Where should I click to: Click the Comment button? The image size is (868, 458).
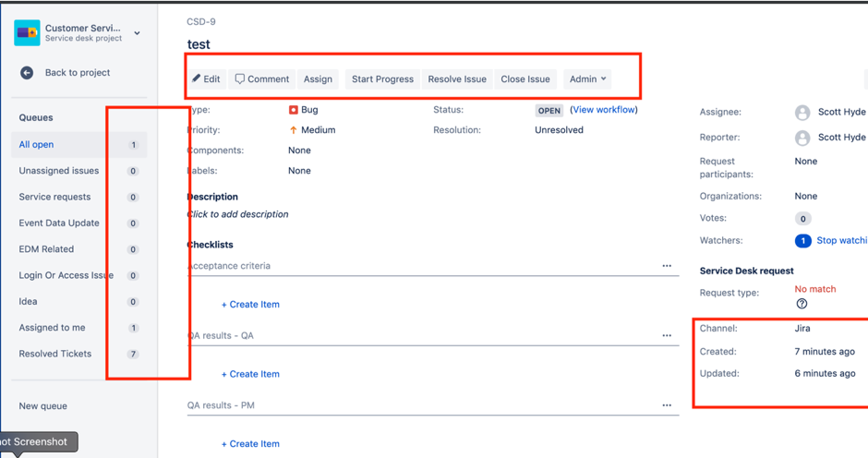pos(262,79)
